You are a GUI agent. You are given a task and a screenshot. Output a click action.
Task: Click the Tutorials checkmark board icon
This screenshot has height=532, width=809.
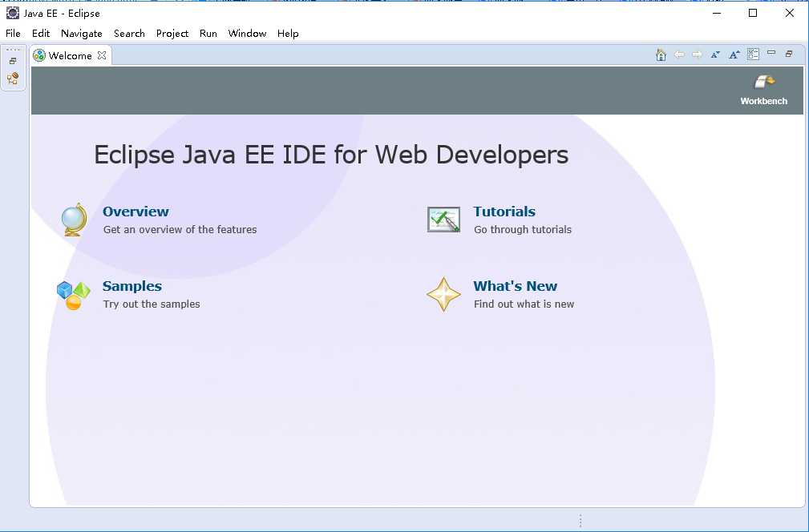coord(443,220)
